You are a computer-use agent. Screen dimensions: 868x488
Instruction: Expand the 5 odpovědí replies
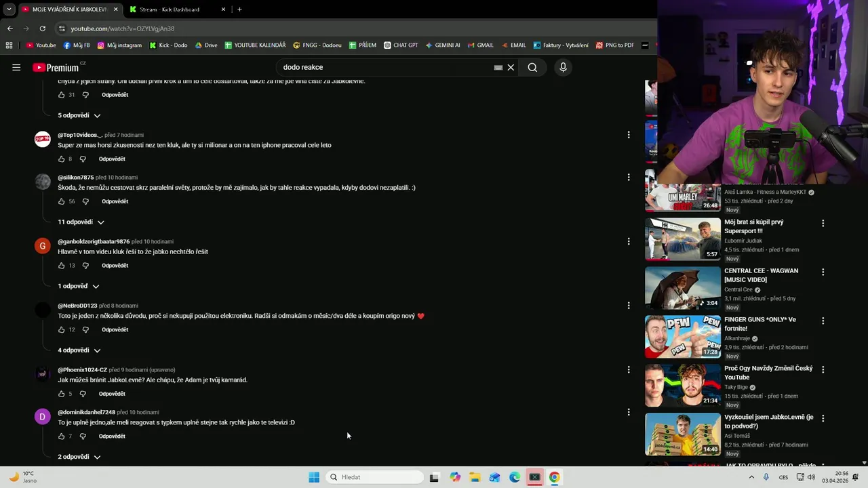click(79, 115)
